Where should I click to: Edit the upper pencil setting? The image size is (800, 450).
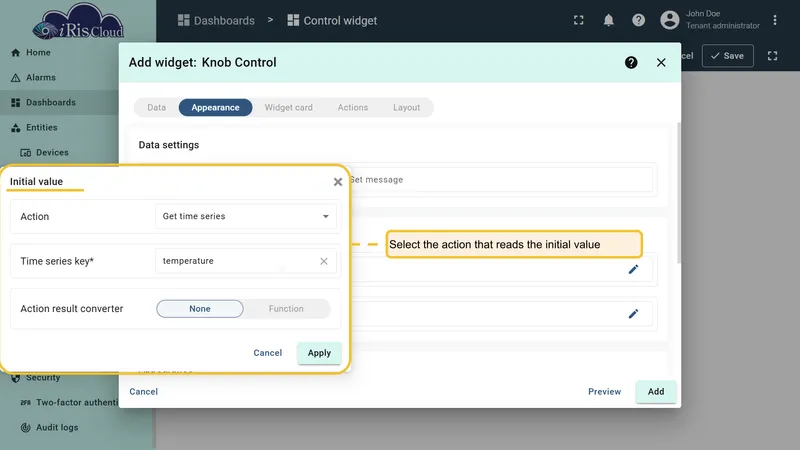pyautogui.click(x=633, y=269)
